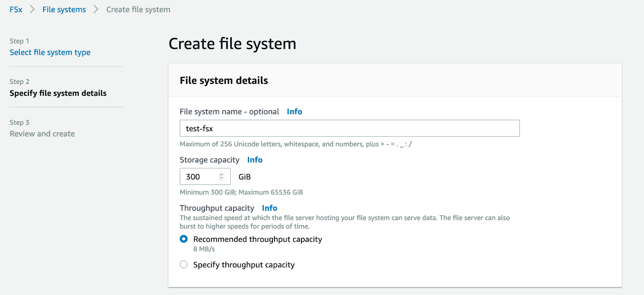This screenshot has width=644, height=295.
Task: Click the 'Create file system' page heading
Action: point(232,44)
